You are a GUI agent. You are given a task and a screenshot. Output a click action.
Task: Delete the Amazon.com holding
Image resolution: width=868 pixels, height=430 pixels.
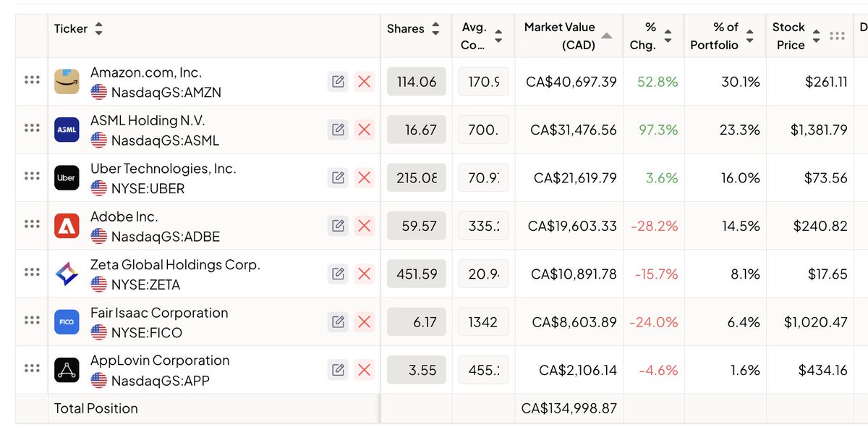click(365, 82)
